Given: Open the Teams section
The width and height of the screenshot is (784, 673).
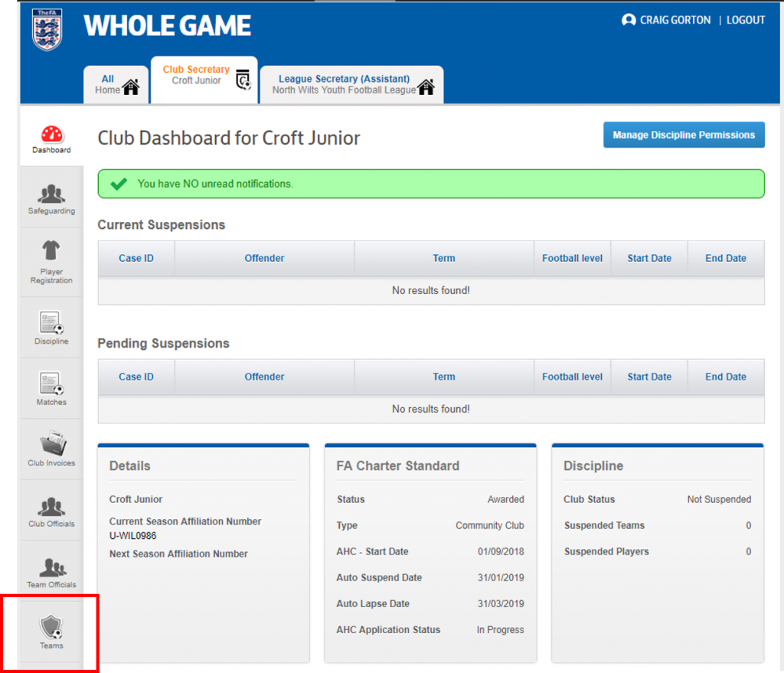Looking at the screenshot, I should click(51, 632).
